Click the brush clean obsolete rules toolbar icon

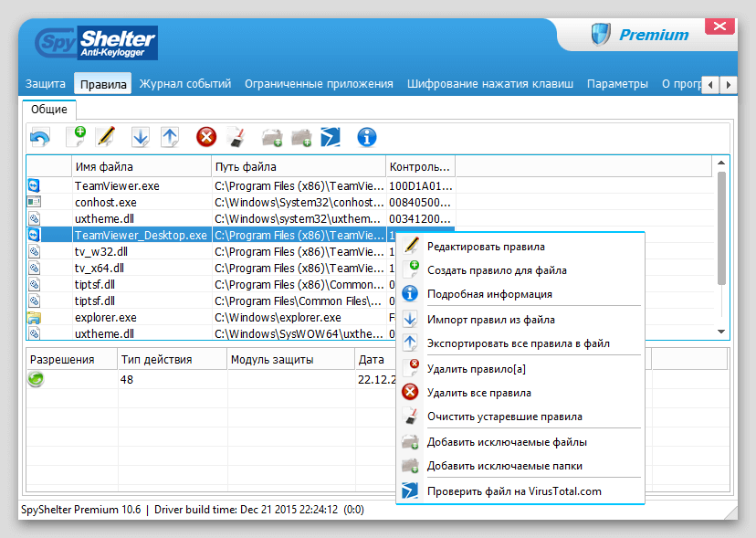point(236,138)
